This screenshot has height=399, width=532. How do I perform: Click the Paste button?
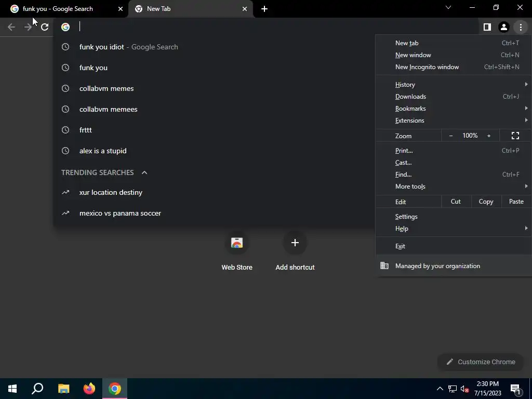[516, 202]
